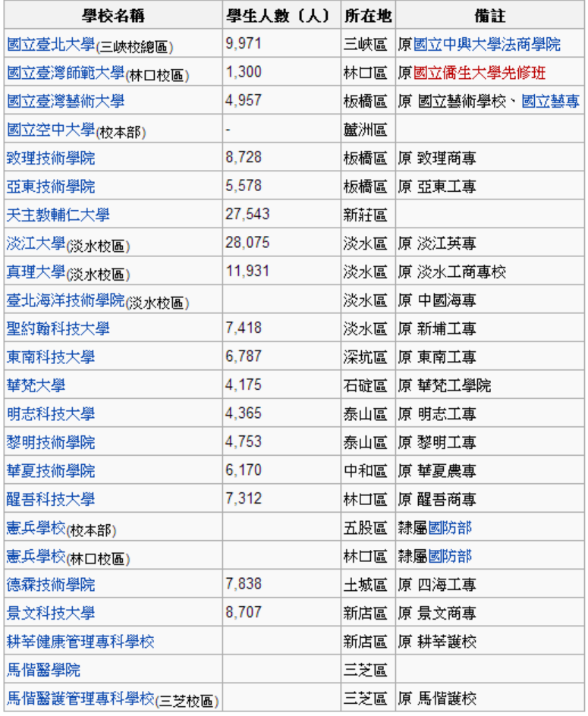Follow the 國立中興大學法商學院 link
This screenshot has height=716, width=588.
click(486, 44)
